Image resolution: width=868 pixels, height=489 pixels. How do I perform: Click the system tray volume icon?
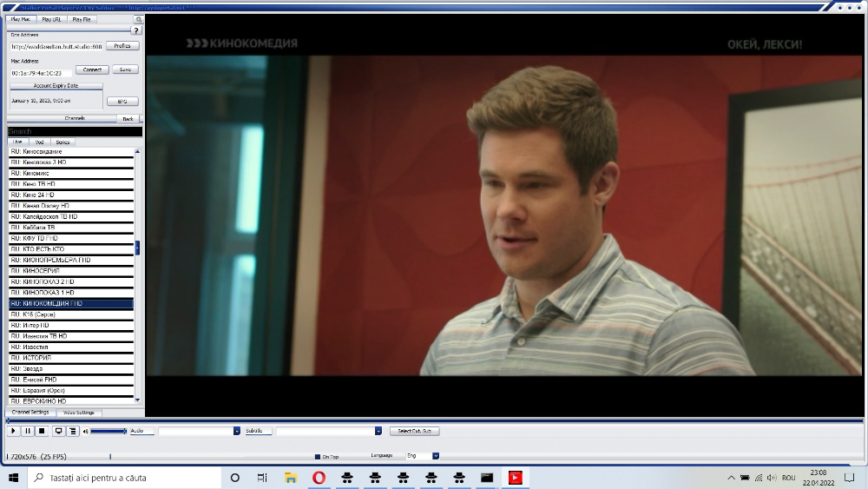click(772, 478)
